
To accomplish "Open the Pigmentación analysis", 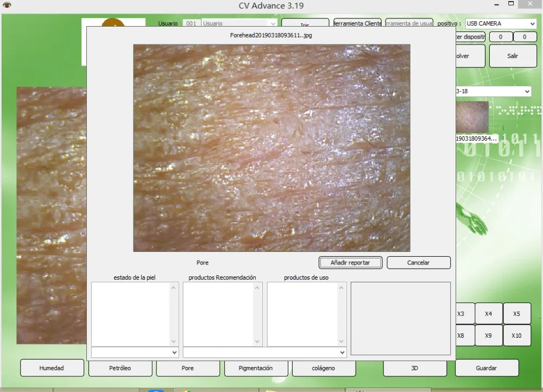I will [x=256, y=368].
